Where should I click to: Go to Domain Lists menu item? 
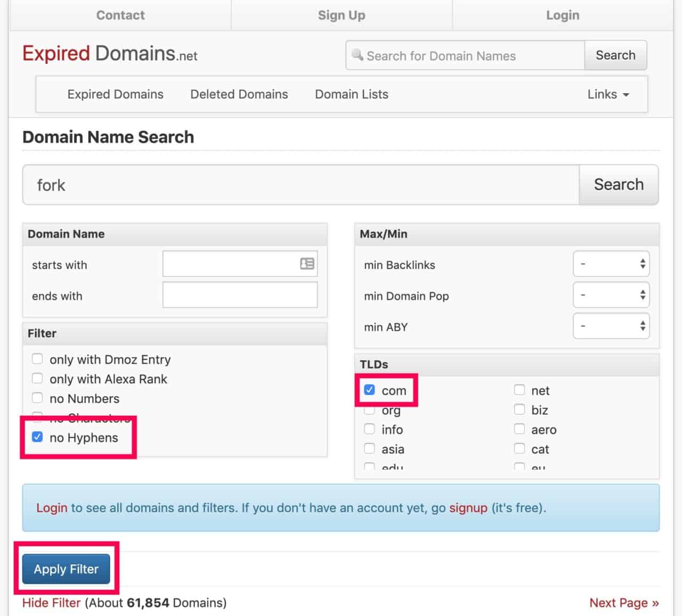click(352, 94)
